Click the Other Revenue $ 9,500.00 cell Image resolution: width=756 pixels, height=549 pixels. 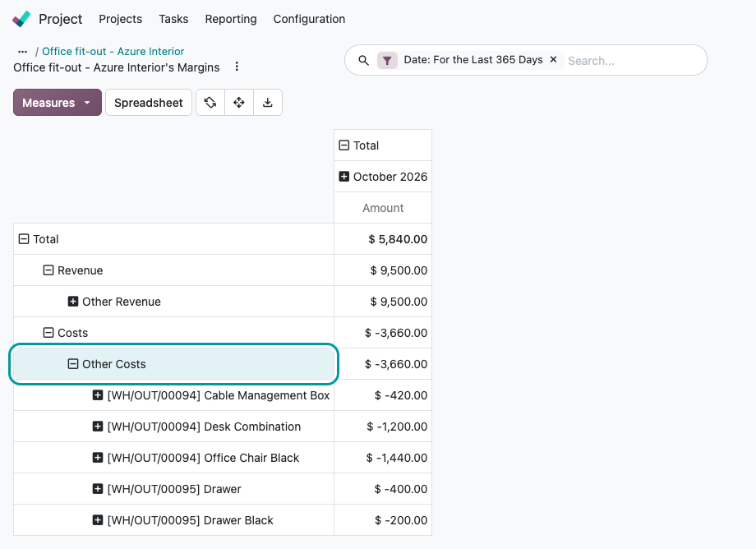383,302
